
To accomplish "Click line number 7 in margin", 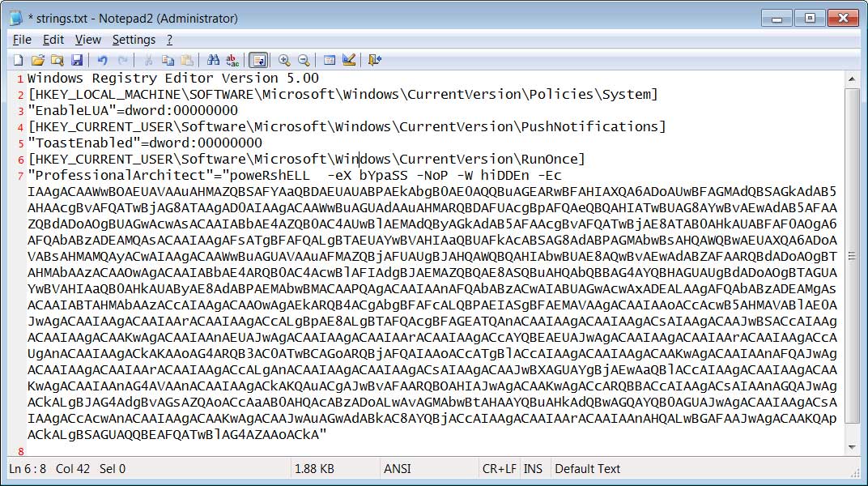I will [x=20, y=177].
